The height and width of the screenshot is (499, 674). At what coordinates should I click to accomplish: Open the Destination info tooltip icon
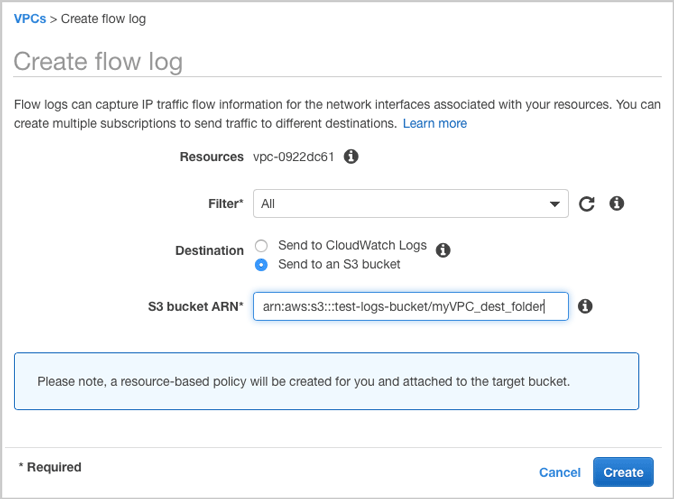[x=444, y=251]
